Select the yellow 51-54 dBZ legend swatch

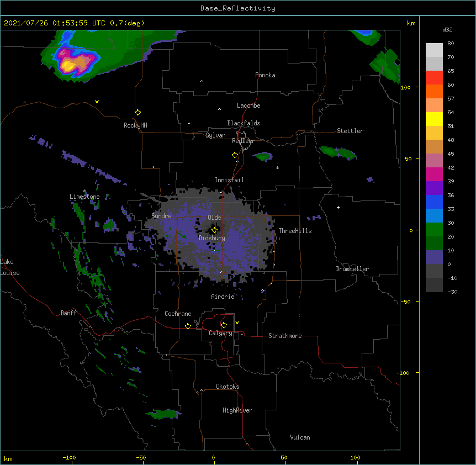(x=434, y=119)
